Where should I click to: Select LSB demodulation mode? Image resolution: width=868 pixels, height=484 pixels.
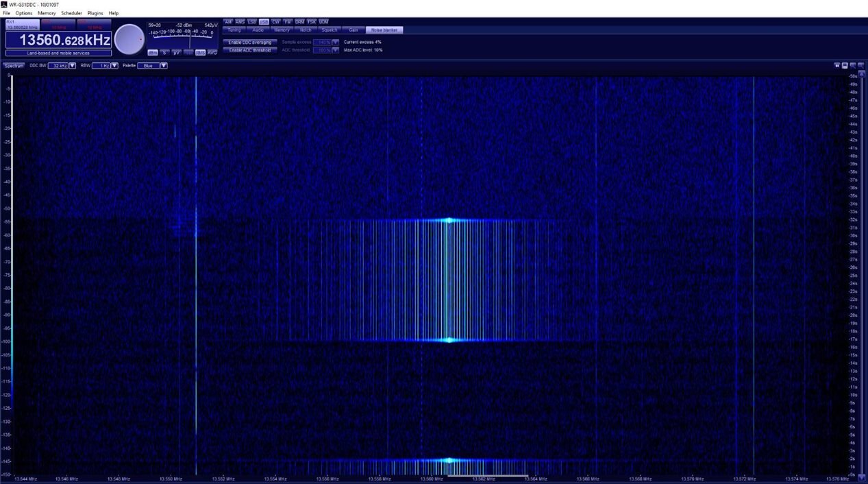click(x=252, y=21)
